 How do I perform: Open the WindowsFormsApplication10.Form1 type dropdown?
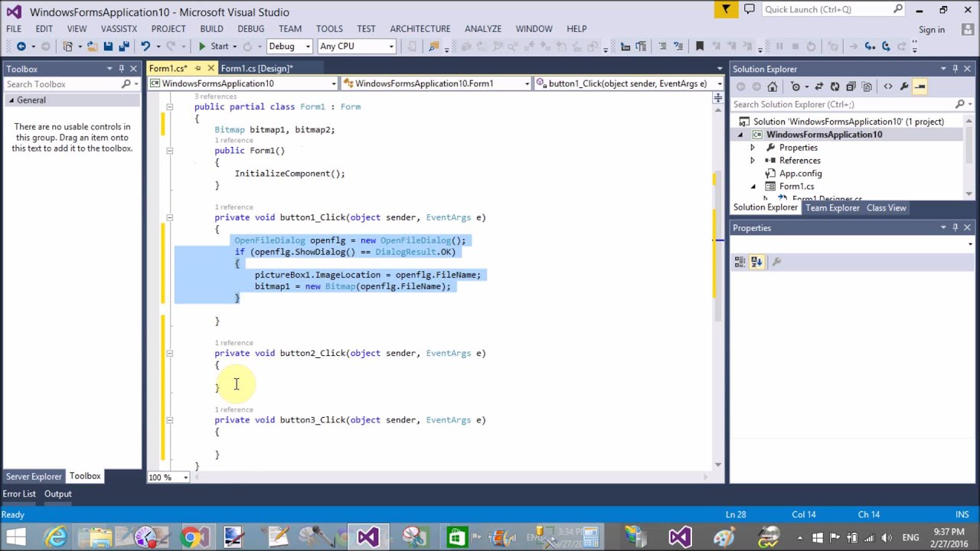pyautogui.click(x=527, y=83)
